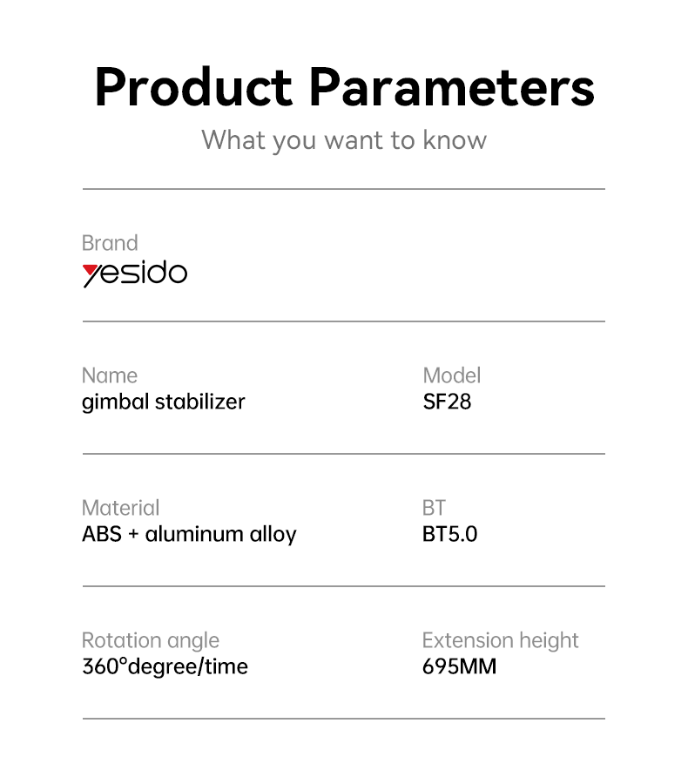Viewport: 688px width, 784px height.
Task: Click the yesido brand logo
Action: pyautogui.click(x=135, y=274)
